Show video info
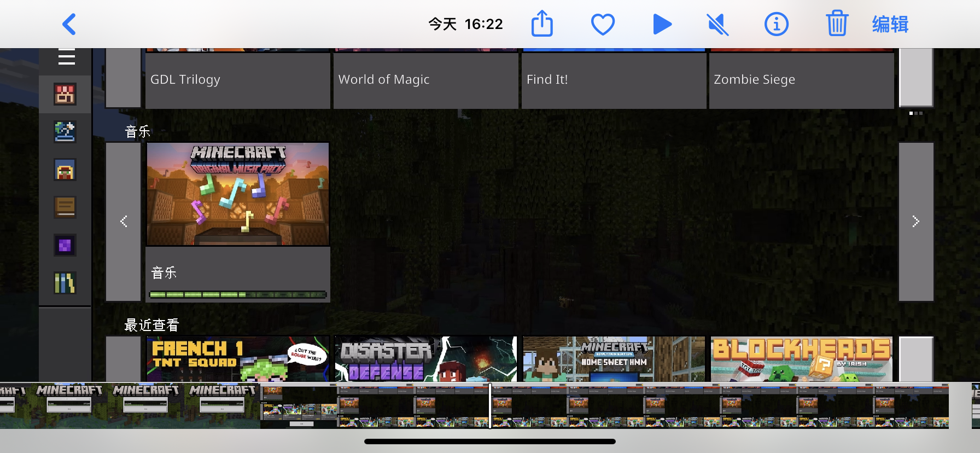The image size is (980, 453). point(776,24)
